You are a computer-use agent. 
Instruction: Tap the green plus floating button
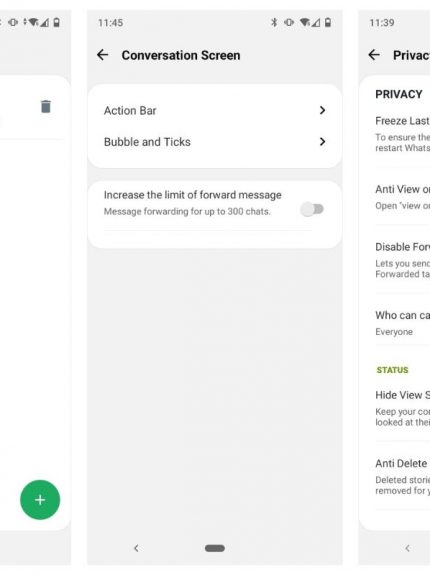tap(40, 499)
